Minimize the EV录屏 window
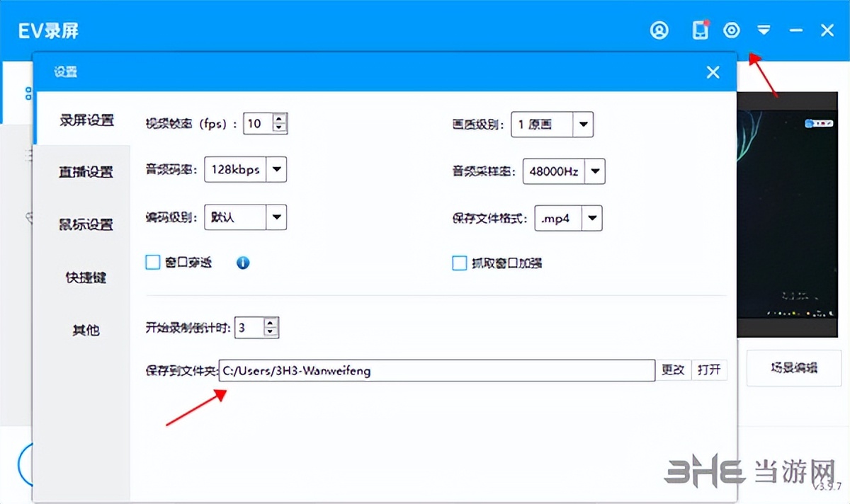The image size is (850, 504). pos(796,30)
